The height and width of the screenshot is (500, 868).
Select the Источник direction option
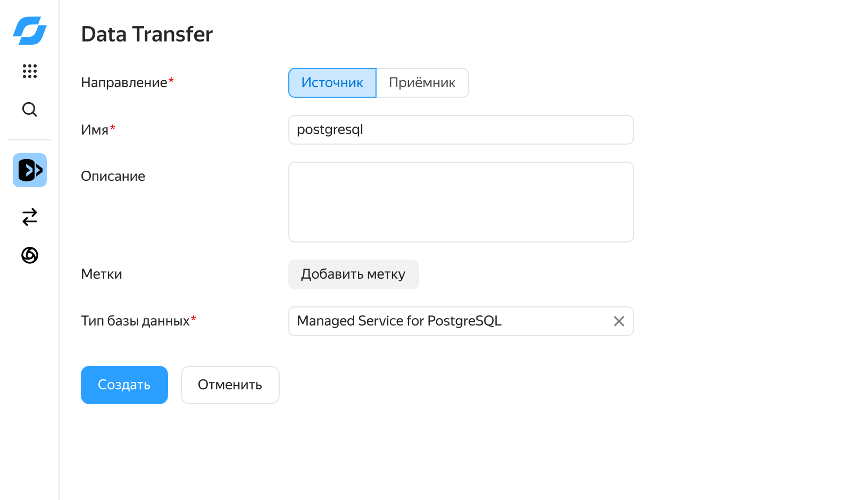coord(332,83)
